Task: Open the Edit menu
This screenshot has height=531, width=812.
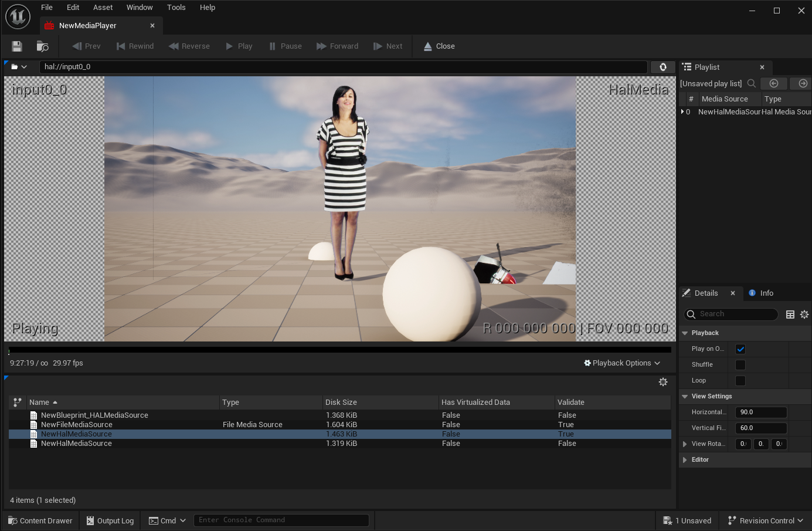Action: pos(73,8)
